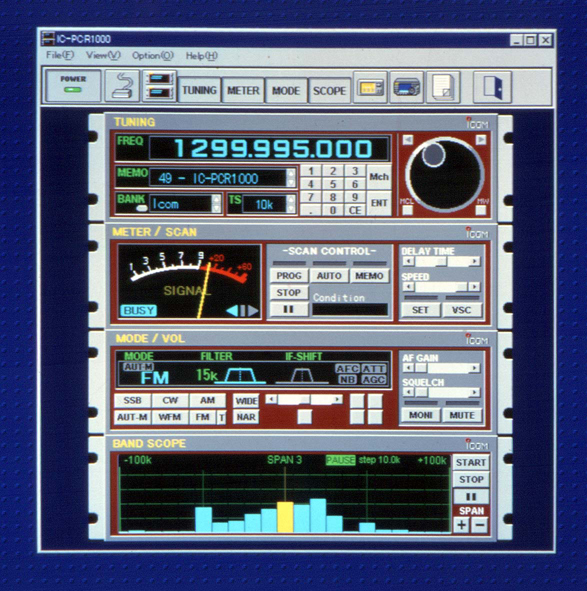This screenshot has height=591, width=587.
Task: Open the MEMO channel spinner
Action: (291, 178)
